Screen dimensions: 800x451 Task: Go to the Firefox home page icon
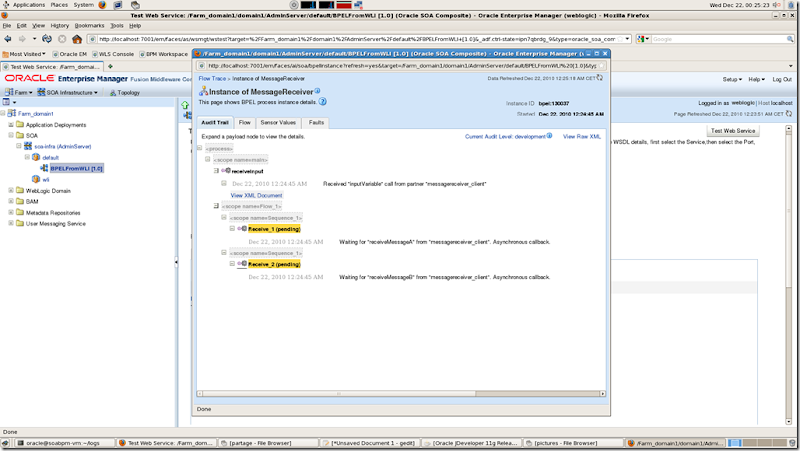click(x=77, y=39)
